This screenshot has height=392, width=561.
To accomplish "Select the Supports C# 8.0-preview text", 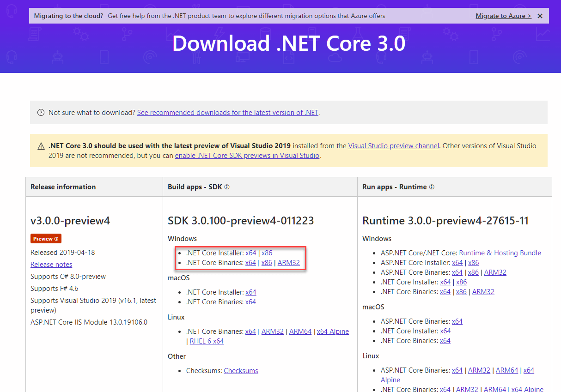I will coord(68,277).
